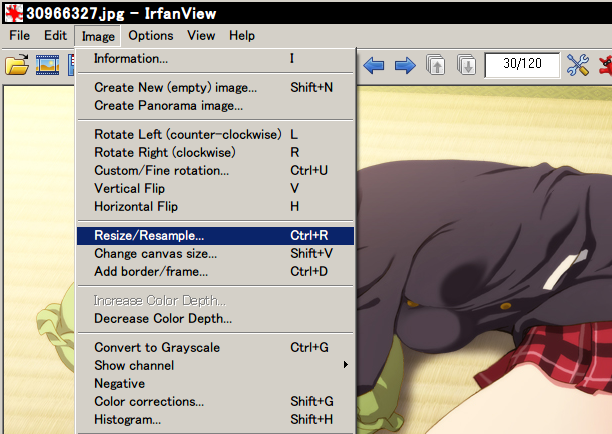This screenshot has width=612, height=434.
Task: Select Decrease Color Depth...
Action: coord(215,318)
